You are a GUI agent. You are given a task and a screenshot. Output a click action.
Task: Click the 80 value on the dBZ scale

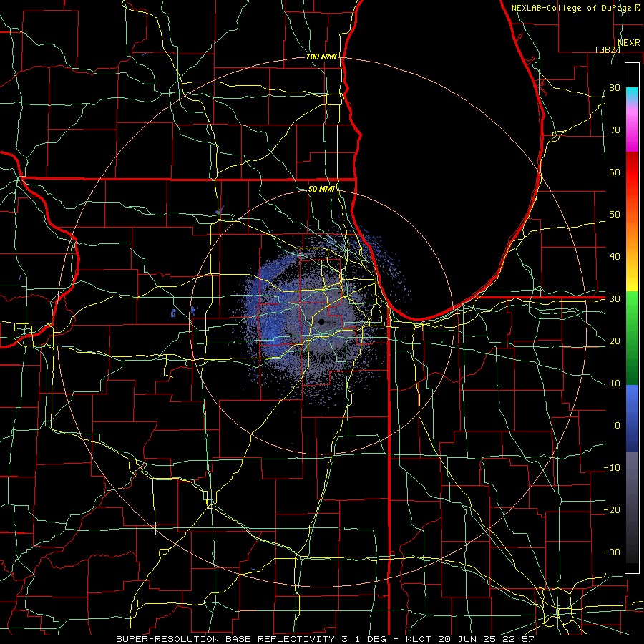[x=615, y=87]
